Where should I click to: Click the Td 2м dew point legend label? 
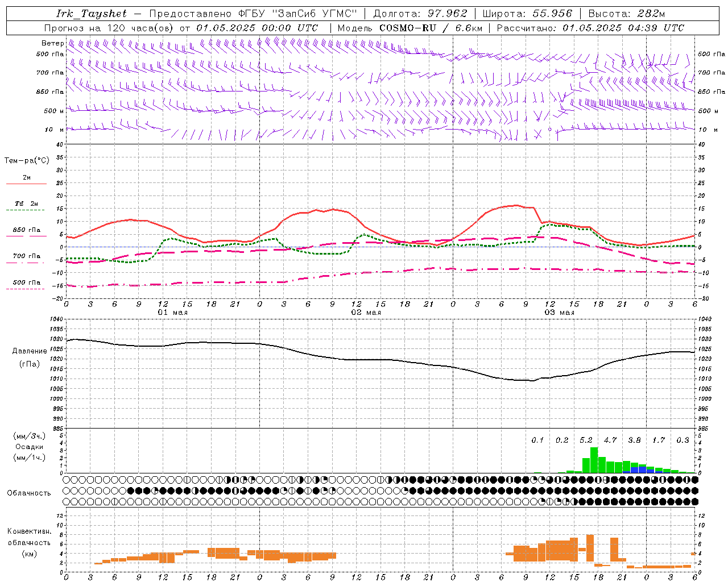click(27, 203)
